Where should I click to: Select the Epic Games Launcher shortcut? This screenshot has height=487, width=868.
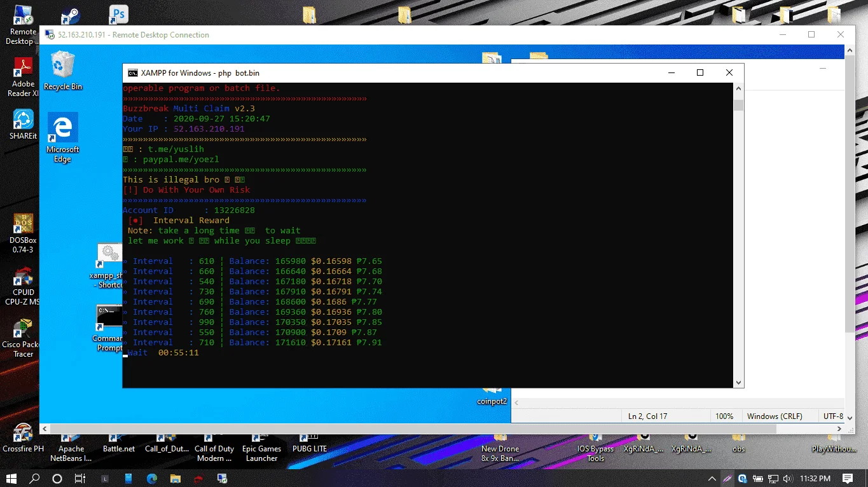[261, 447]
